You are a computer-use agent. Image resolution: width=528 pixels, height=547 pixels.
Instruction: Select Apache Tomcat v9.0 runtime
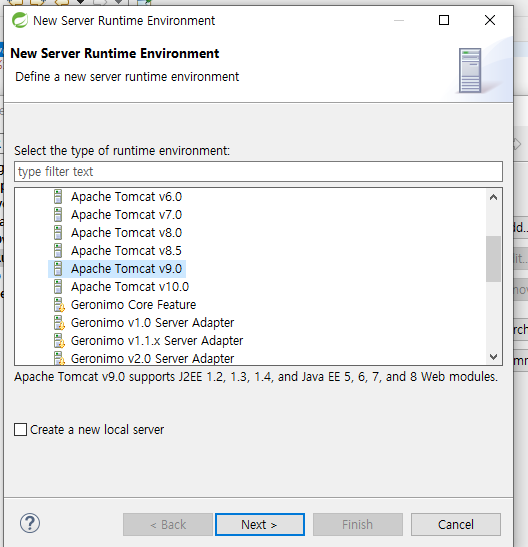[x=126, y=269]
